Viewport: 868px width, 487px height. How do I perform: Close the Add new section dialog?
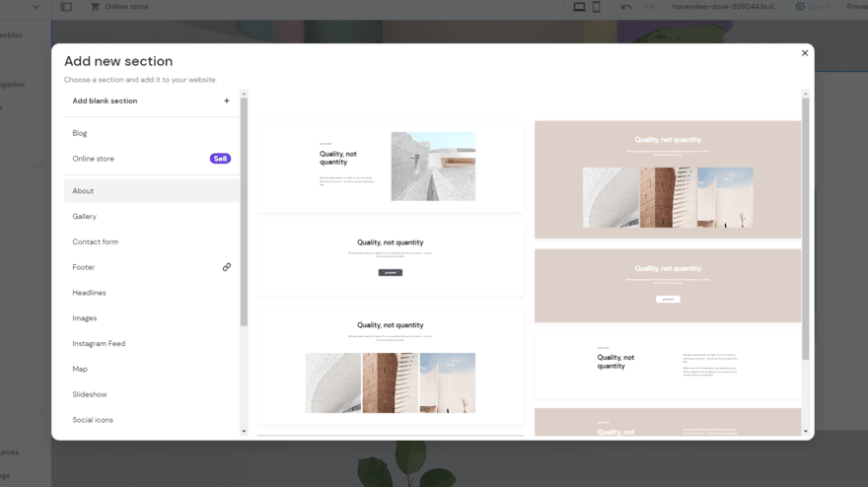pyautogui.click(x=804, y=53)
